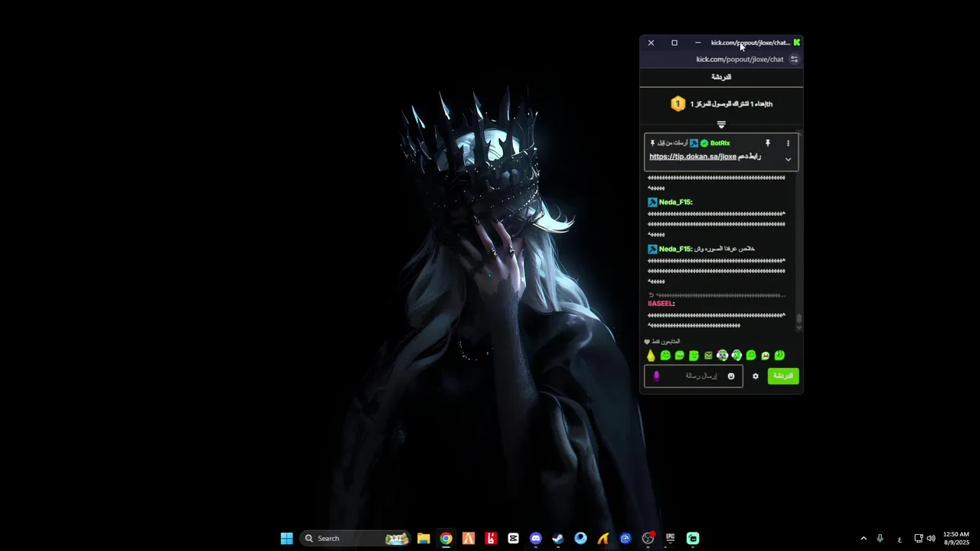The height and width of the screenshot is (551, 980).
Task: Click the kick.com/popout/jloxe/chat address text
Action: 740,60
